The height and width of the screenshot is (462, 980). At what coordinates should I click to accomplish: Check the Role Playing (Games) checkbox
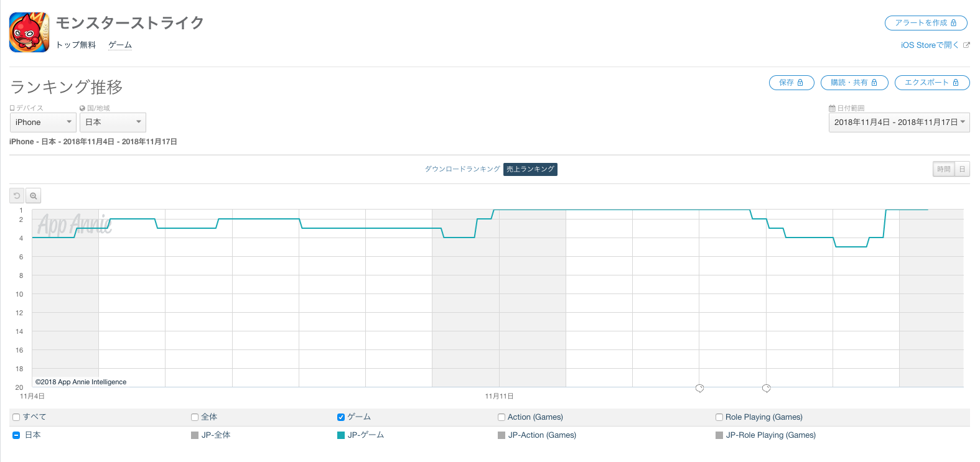click(x=719, y=417)
